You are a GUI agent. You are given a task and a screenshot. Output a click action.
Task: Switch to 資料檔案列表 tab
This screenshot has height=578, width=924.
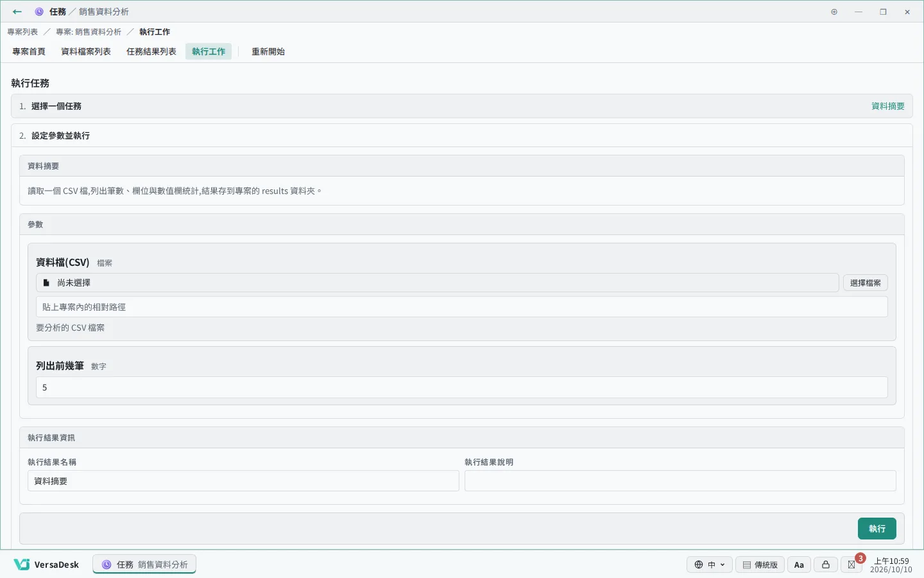coord(86,51)
